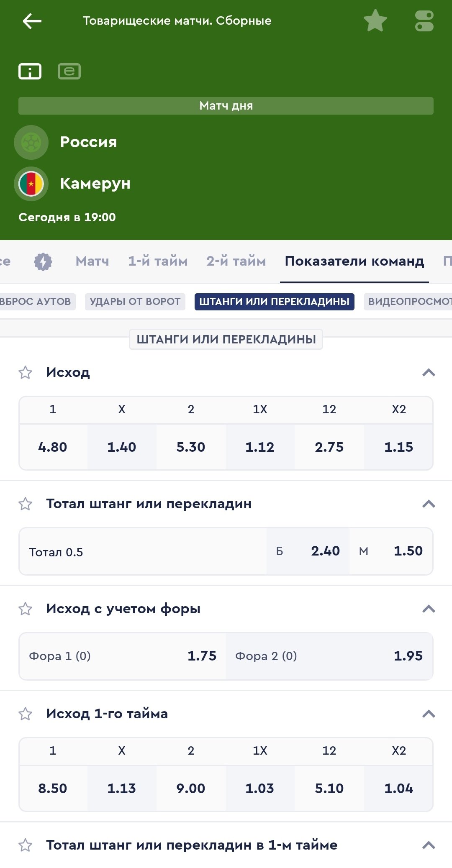Select the УДАРЫ ОТ ВОРОТ filter
The height and width of the screenshot is (868, 452).
(x=135, y=302)
